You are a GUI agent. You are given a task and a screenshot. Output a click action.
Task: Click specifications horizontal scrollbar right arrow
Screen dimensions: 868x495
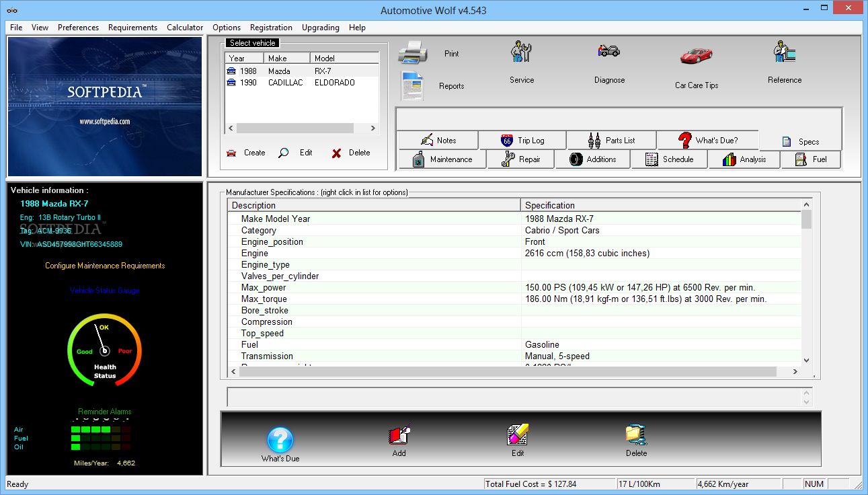coord(795,371)
